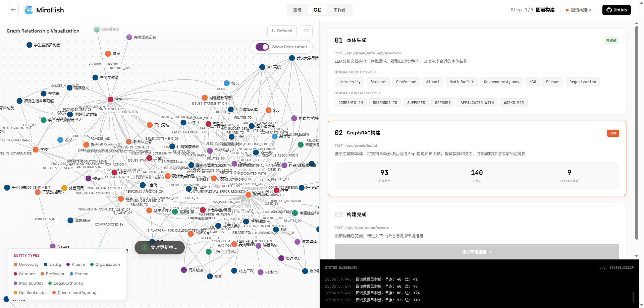Click the 进入环境搭建 button
The height and width of the screenshot is (308, 644).
pyautogui.click(x=477, y=252)
